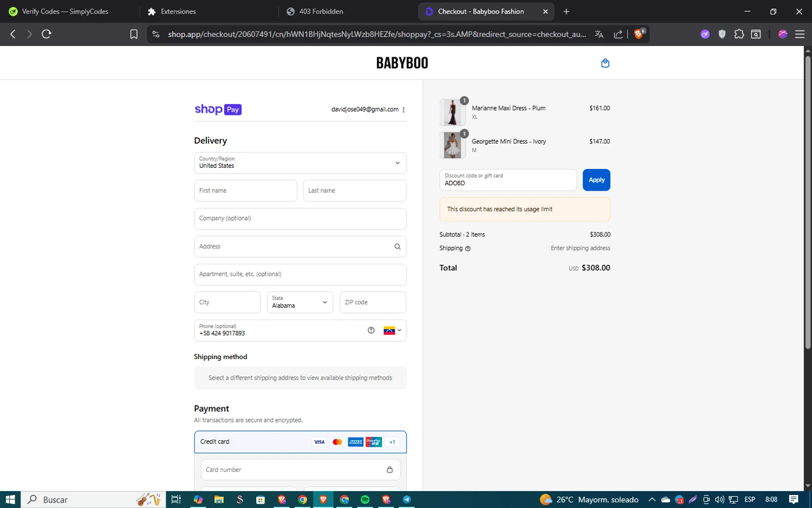This screenshot has width=812, height=508.
Task: Share this page via share icon
Action: tap(618, 34)
